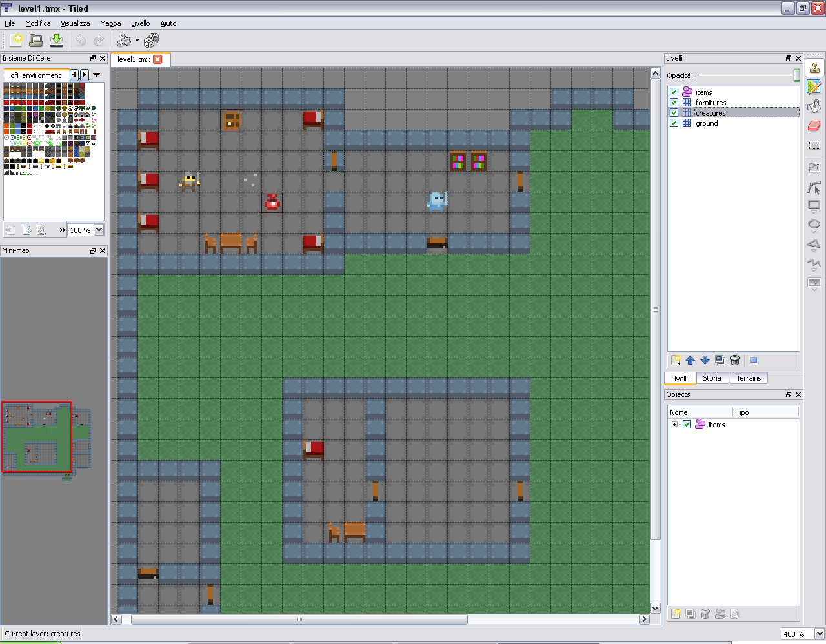The height and width of the screenshot is (644, 826).
Task: Move the selected layer down
Action: 705,360
